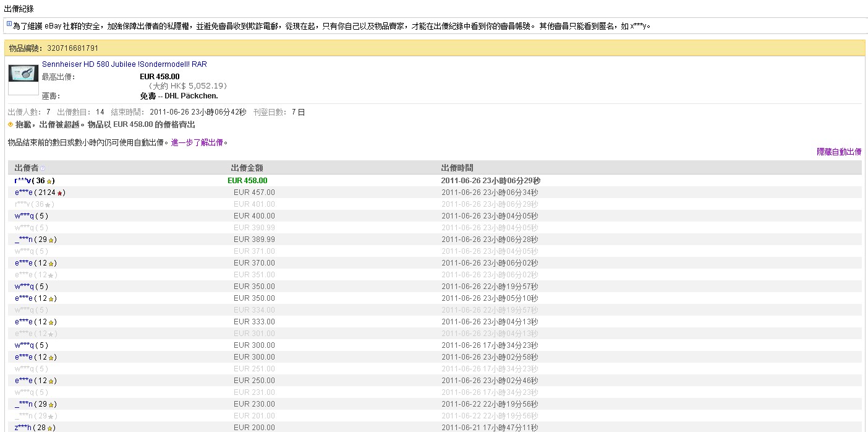Screen dimensions: 868x432
Task: Select the EUR 390.99 automatic bid amount
Action: tap(254, 228)
